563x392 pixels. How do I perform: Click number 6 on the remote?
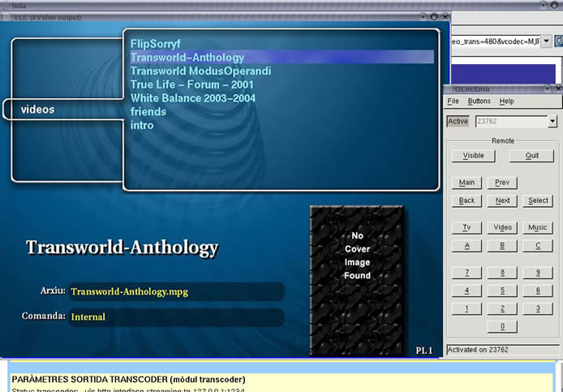pyautogui.click(x=538, y=291)
